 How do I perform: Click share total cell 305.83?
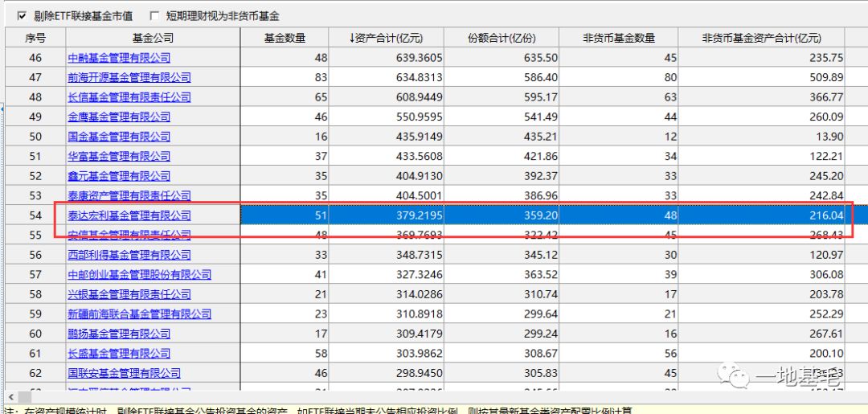tap(502, 373)
